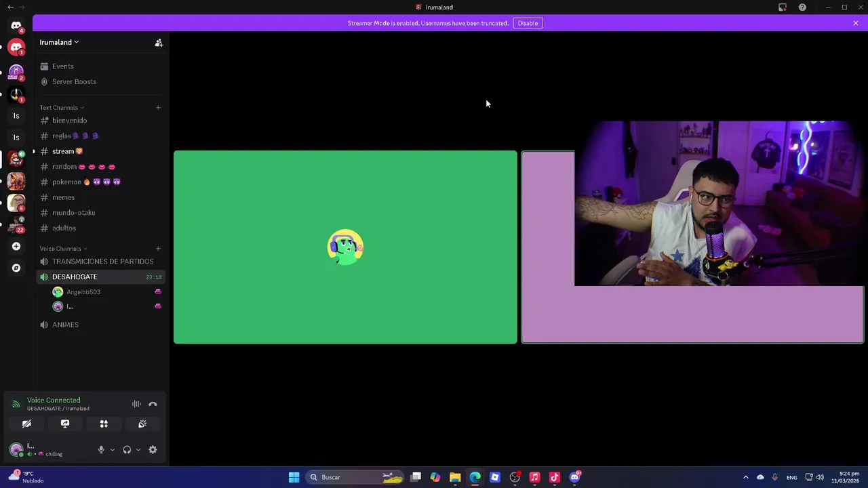Screen dimensions: 868x488
Task: Dismiss the Streamer Mode banner
Action: [856, 23]
